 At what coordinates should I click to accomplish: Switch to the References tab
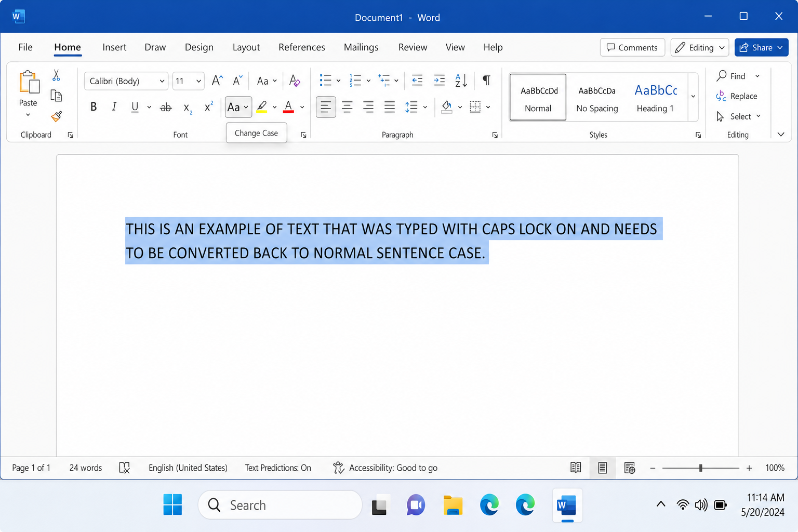[302, 47]
